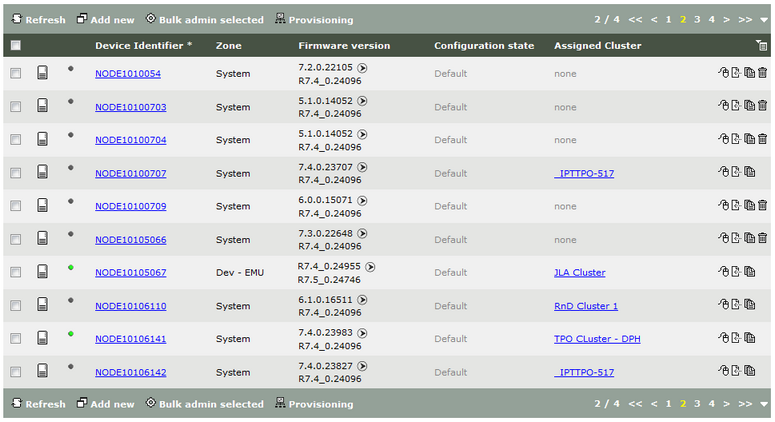Delete device NODE1010054 with trash icon
This screenshot has width=775, height=422.
762,73
